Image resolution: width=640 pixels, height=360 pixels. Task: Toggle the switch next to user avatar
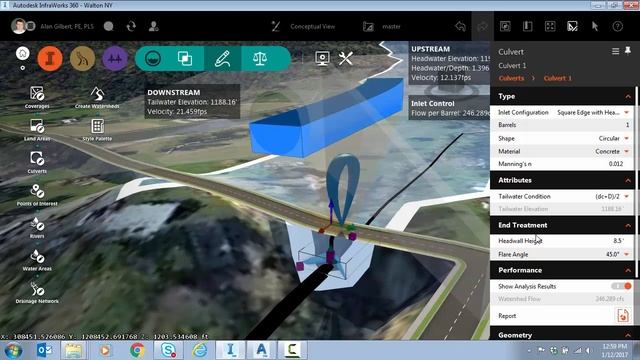[31, 26]
